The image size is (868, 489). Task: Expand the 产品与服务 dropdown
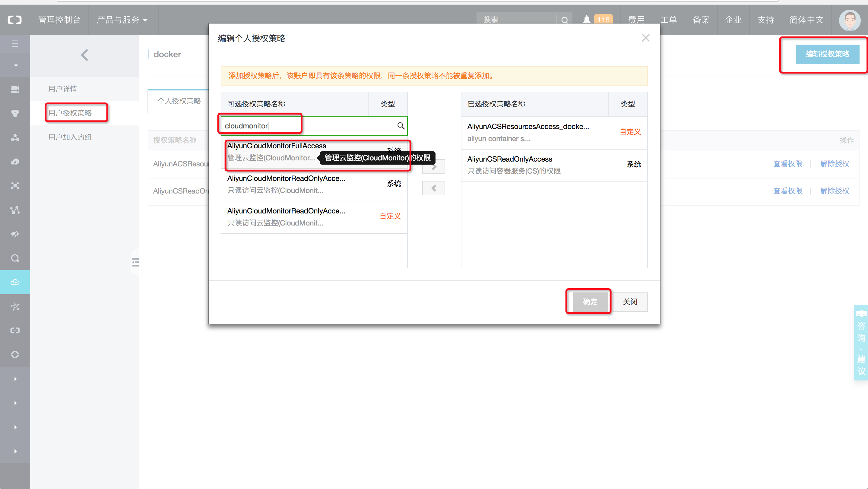pos(122,20)
